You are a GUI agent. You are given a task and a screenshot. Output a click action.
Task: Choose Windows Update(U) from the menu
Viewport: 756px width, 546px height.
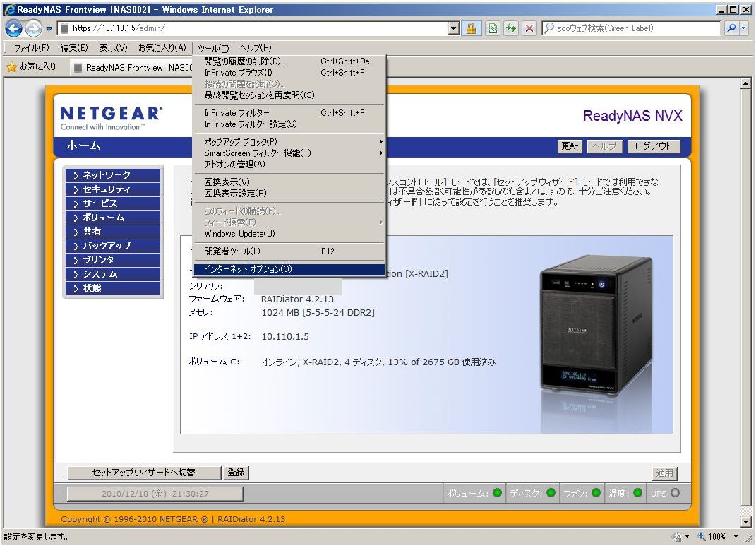[x=289, y=234]
